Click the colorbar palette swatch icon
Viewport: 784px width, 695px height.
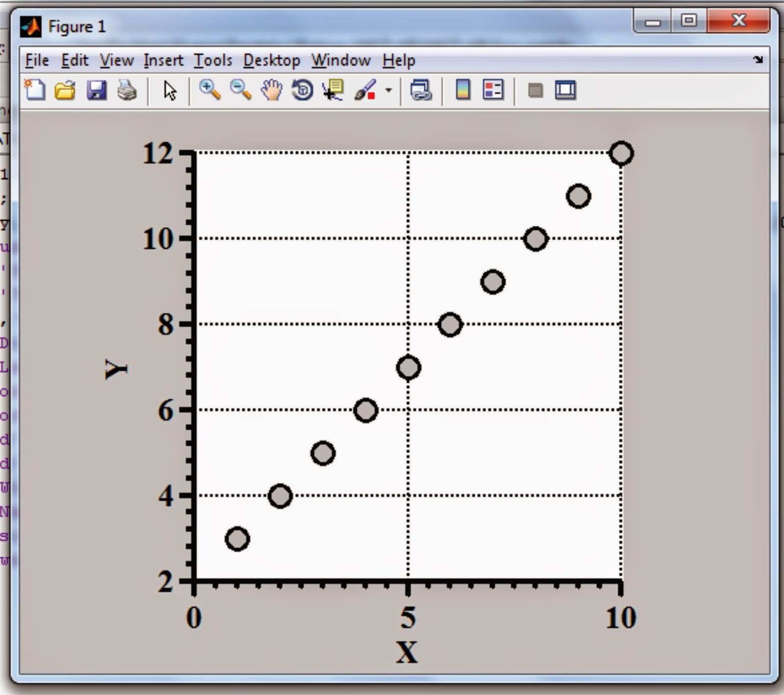coord(462,90)
